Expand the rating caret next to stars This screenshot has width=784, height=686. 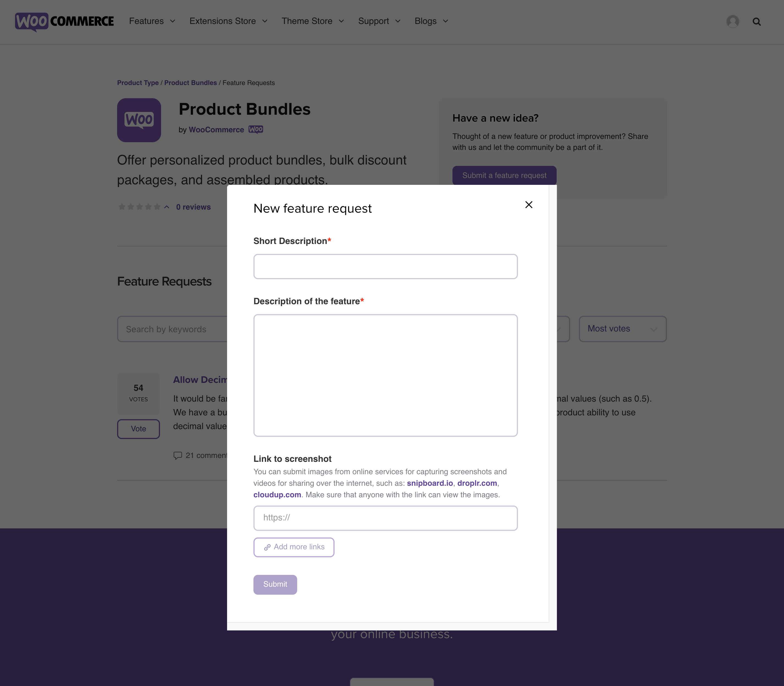pos(167,207)
